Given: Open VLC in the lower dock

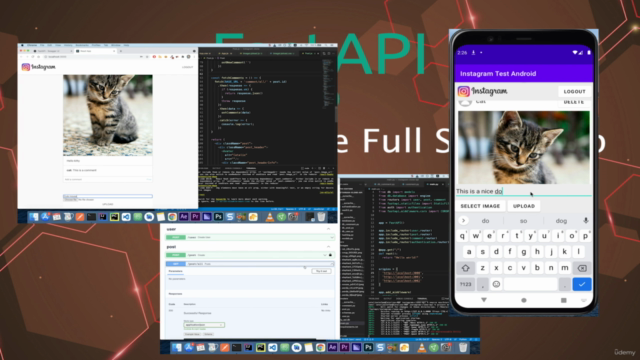Looking at the screenshot, I should click(x=422, y=348).
